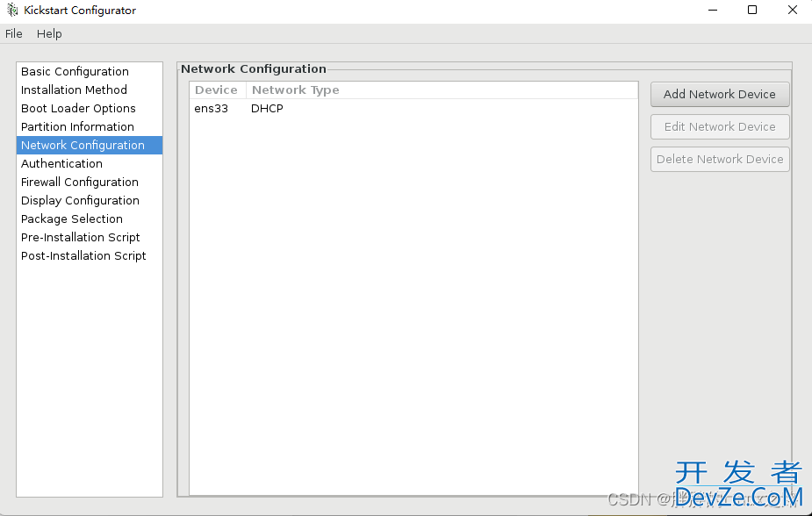Go to Partition Information section
Viewport: 812px width, 516px height.
tap(90, 126)
